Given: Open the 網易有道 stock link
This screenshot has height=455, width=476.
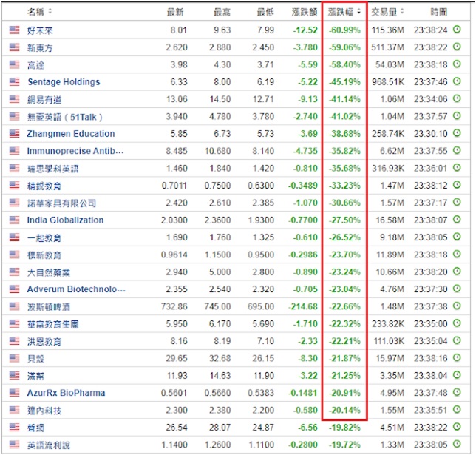Looking at the screenshot, I should point(44,99).
